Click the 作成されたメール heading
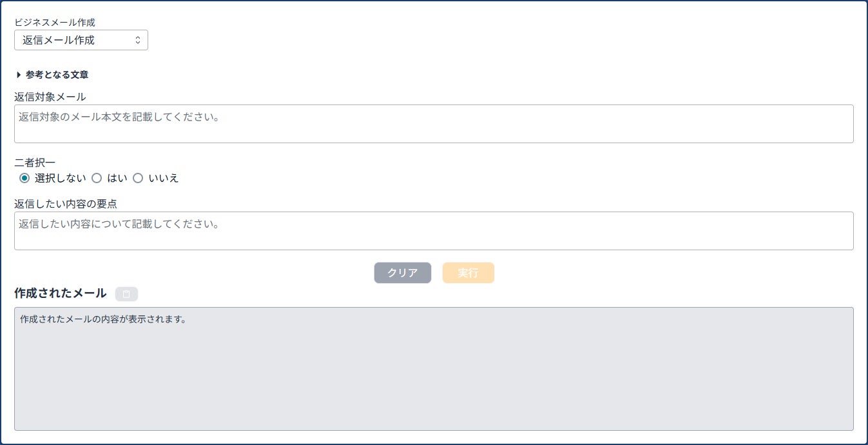Viewport: 868px width, 445px height. [60, 293]
